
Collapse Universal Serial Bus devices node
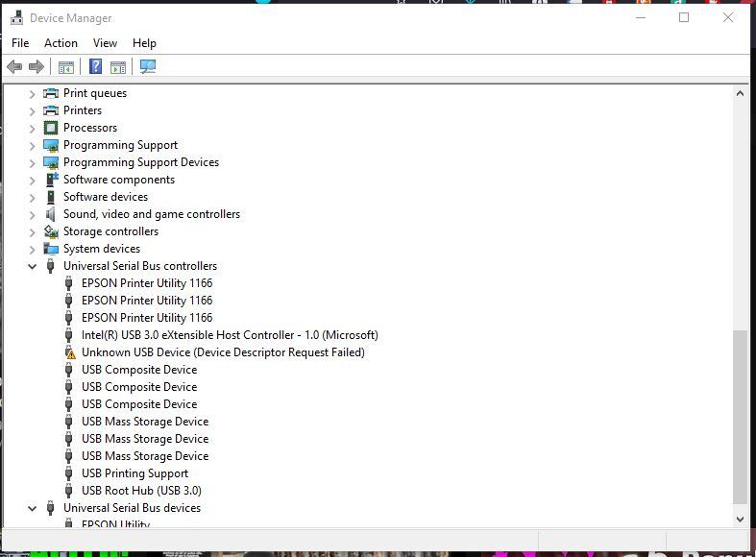click(x=33, y=508)
